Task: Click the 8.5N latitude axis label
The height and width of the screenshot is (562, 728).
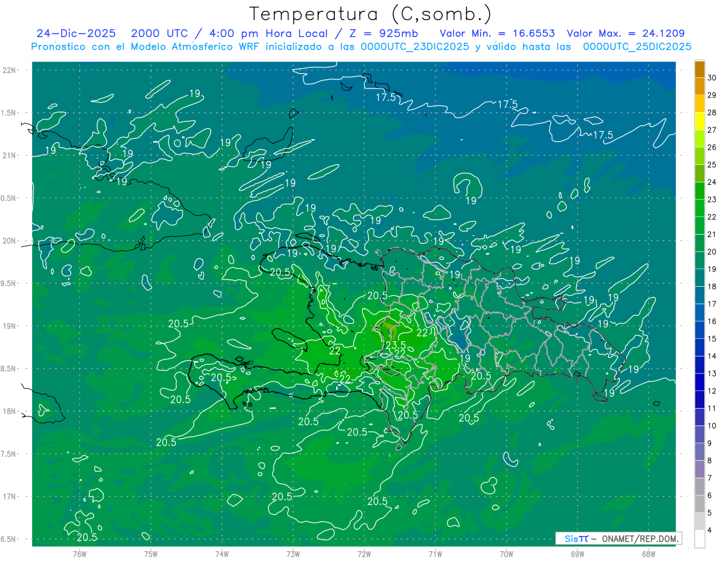Action: tap(8, 369)
